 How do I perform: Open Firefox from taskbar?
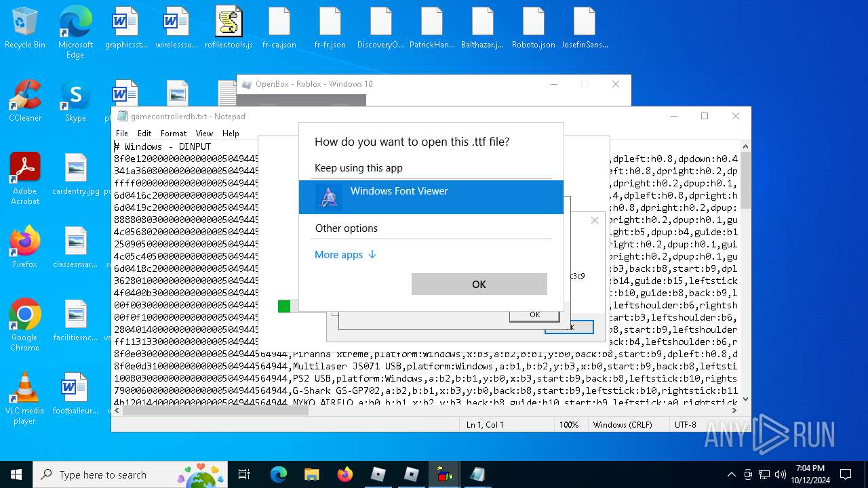[344, 474]
